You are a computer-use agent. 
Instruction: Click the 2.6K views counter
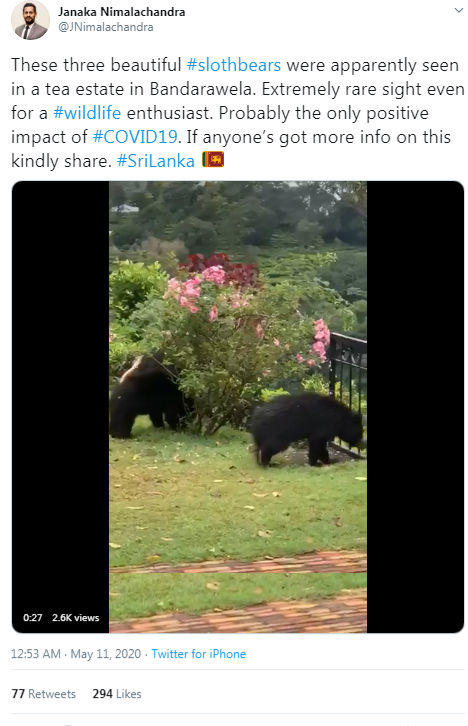tap(75, 618)
